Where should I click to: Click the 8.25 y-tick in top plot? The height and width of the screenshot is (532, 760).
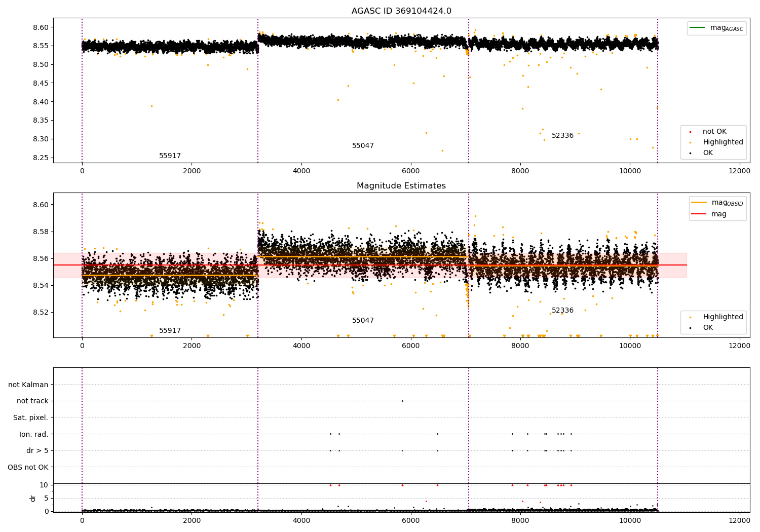click(40, 158)
